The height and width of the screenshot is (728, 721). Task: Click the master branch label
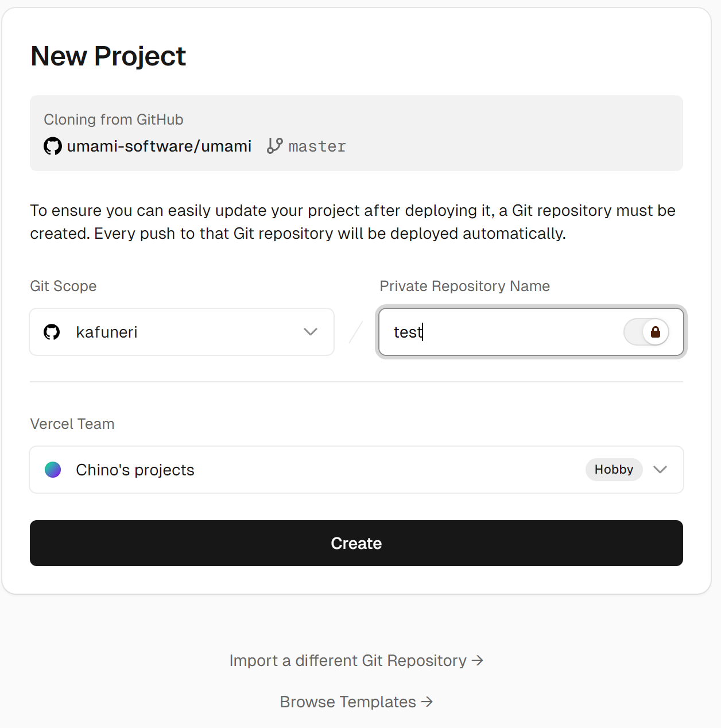pos(317,146)
